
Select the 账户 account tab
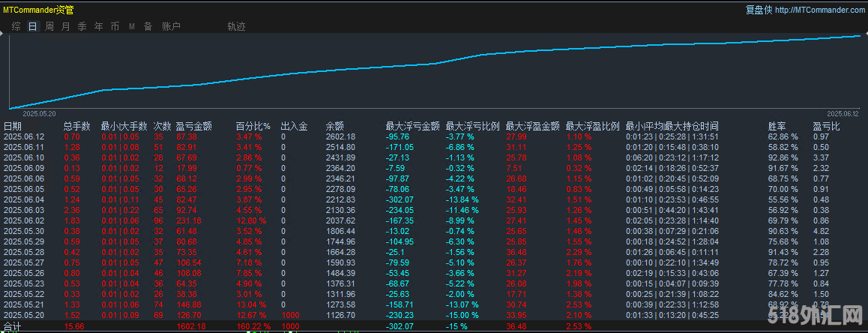171,26
